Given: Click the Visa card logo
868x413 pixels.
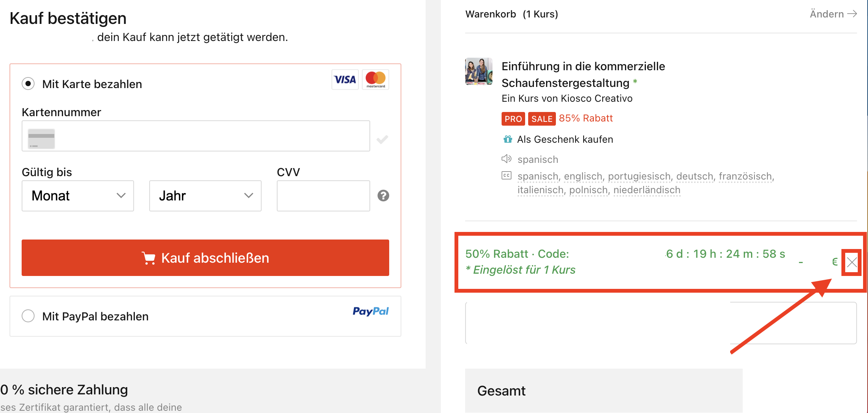Looking at the screenshot, I should click(345, 79).
